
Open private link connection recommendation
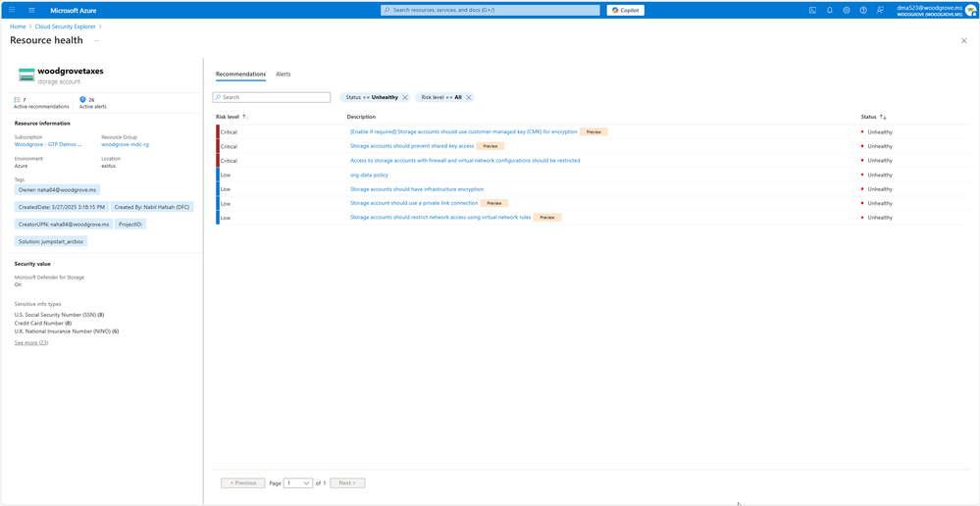pos(414,203)
